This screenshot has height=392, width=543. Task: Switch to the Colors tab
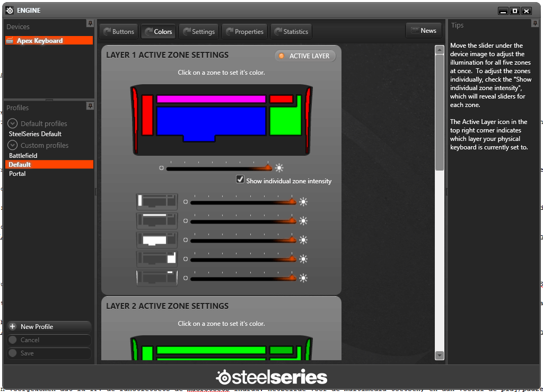click(x=158, y=31)
